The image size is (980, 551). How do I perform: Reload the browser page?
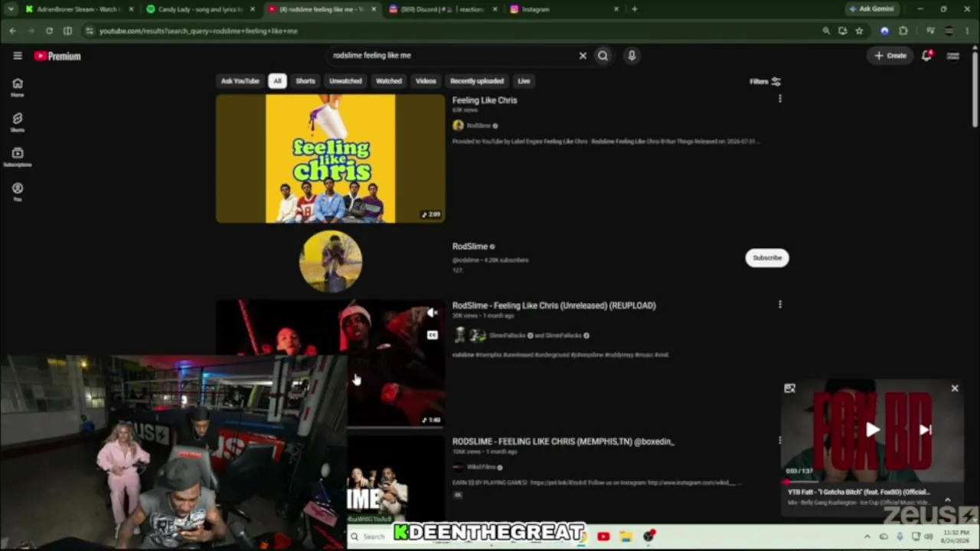coord(49,31)
